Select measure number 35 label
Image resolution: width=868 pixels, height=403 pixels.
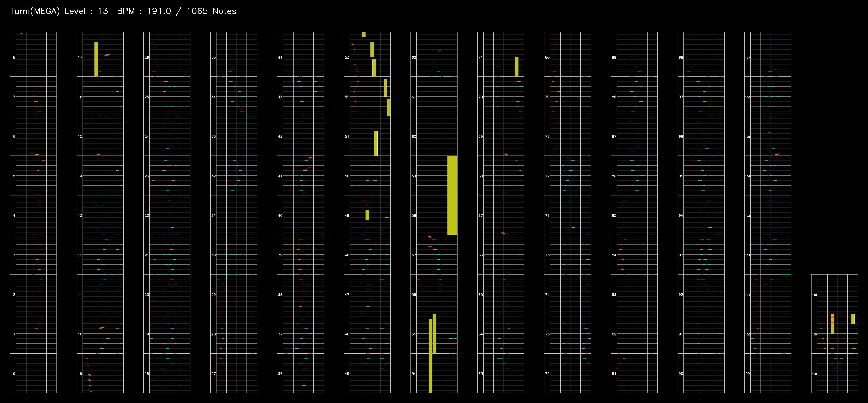[x=214, y=57]
